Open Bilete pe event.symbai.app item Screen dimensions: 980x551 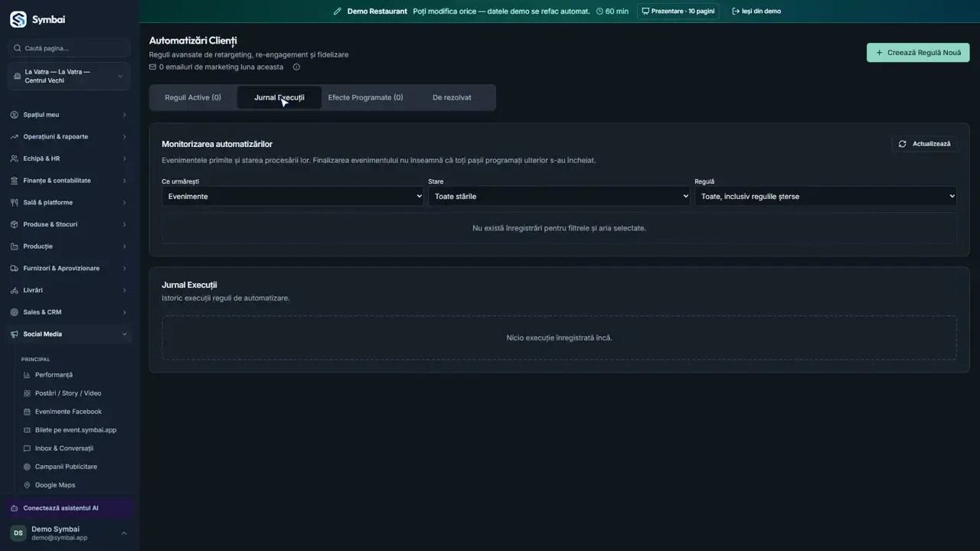tap(74, 430)
